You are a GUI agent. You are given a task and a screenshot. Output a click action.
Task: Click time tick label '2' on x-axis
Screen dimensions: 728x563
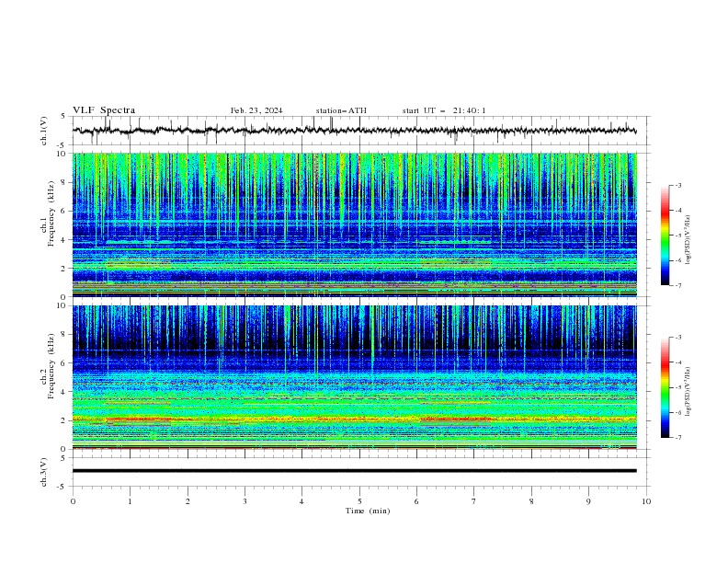188,501
